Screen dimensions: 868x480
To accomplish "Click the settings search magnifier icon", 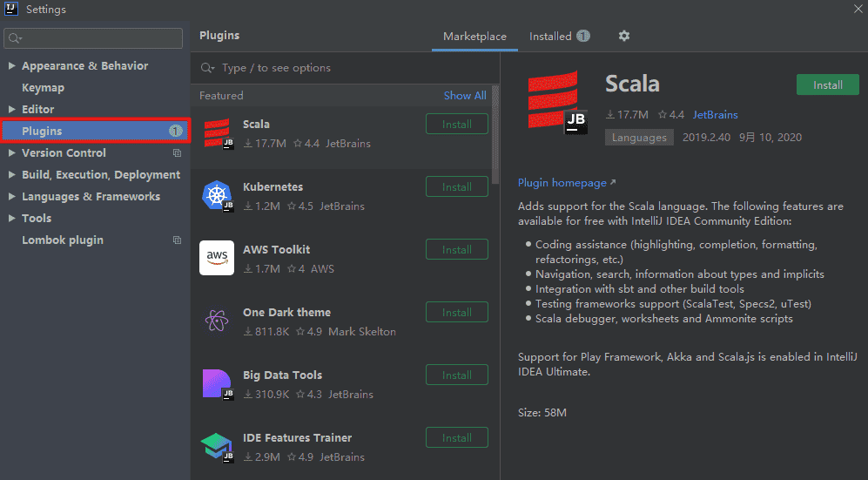I will tap(15, 38).
